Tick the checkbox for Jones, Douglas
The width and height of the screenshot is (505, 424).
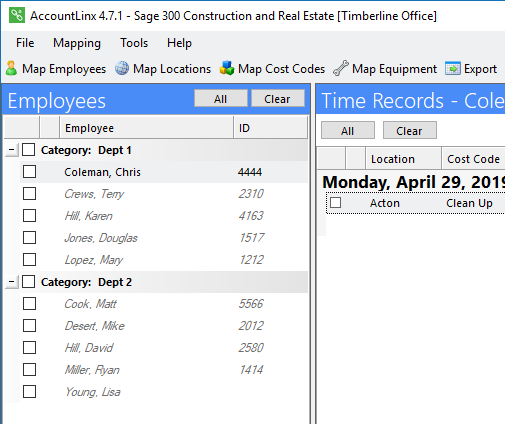30,238
